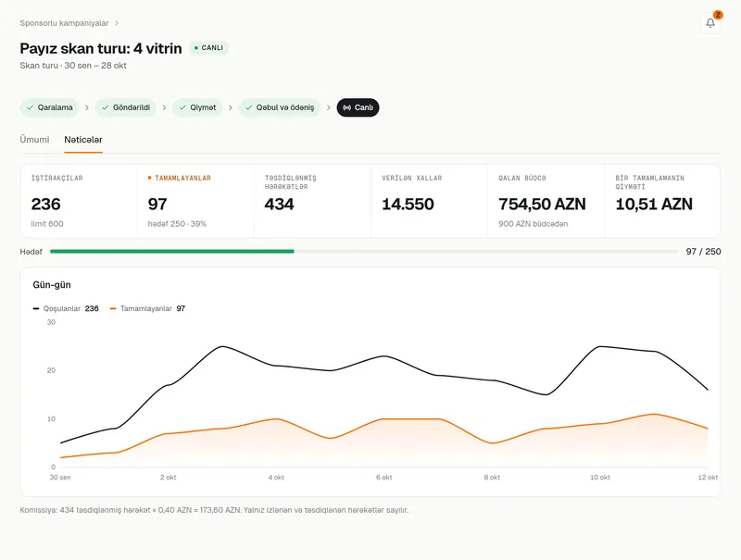Click the checkmark in Qəbul və ödəniş step
Image resolution: width=741 pixels, height=560 pixels.
[248, 107]
